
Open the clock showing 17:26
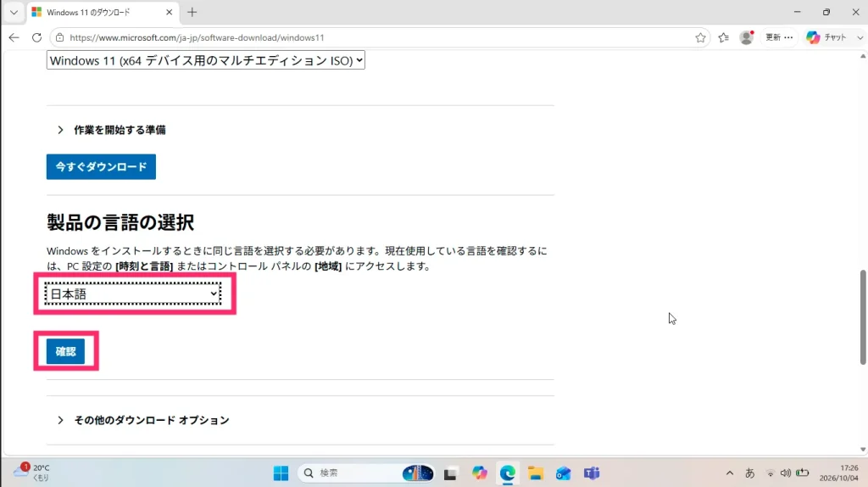(x=838, y=473)
